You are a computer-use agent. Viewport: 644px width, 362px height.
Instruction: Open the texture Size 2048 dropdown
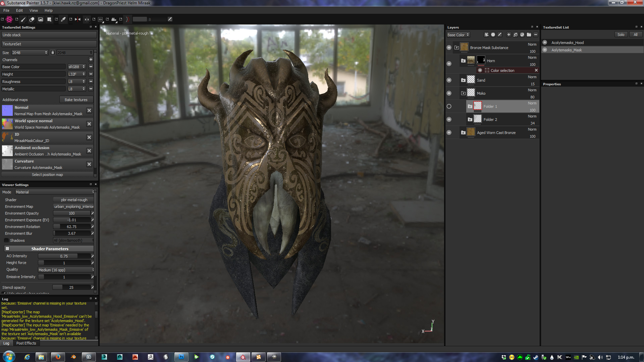coord(30,52)
